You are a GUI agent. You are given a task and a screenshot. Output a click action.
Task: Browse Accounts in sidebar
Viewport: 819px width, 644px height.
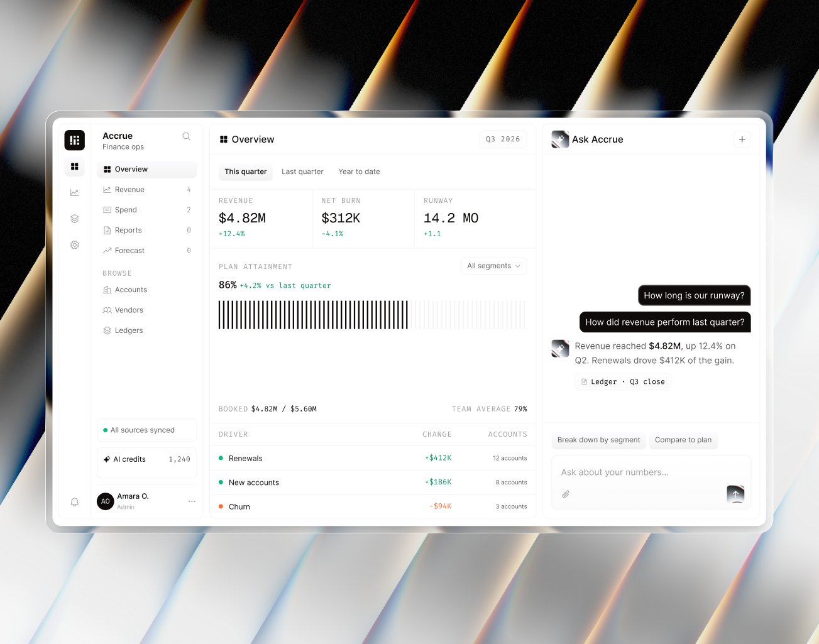click(x=147, y=290)
